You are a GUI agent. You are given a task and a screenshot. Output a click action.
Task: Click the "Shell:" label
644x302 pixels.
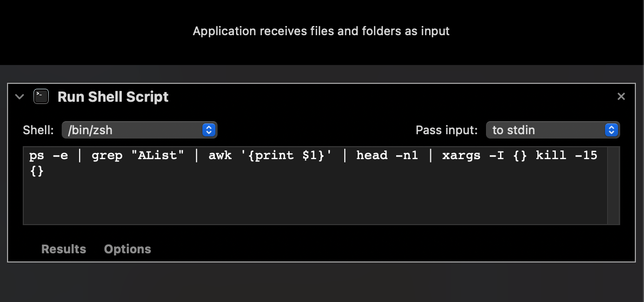coord(38,130)
